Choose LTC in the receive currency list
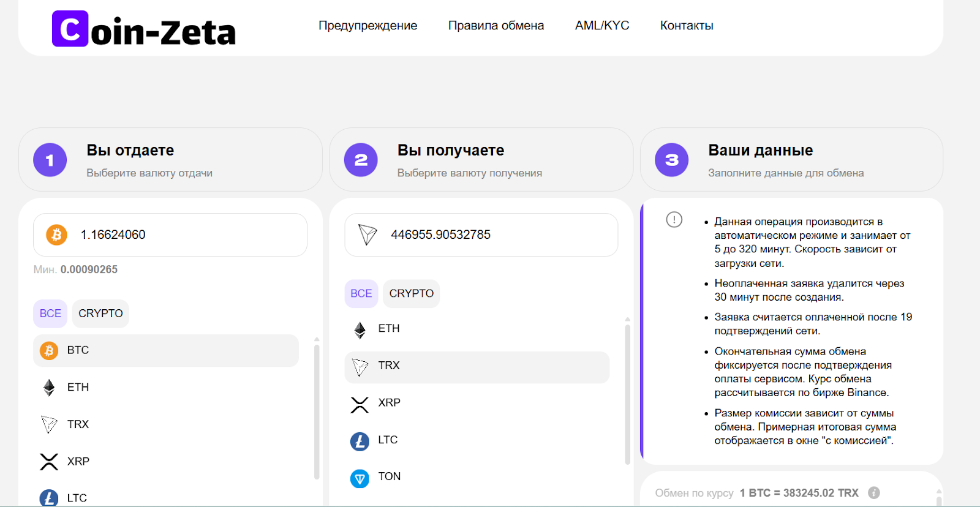The height and width of the screenshot is (507, 980). 388,440
